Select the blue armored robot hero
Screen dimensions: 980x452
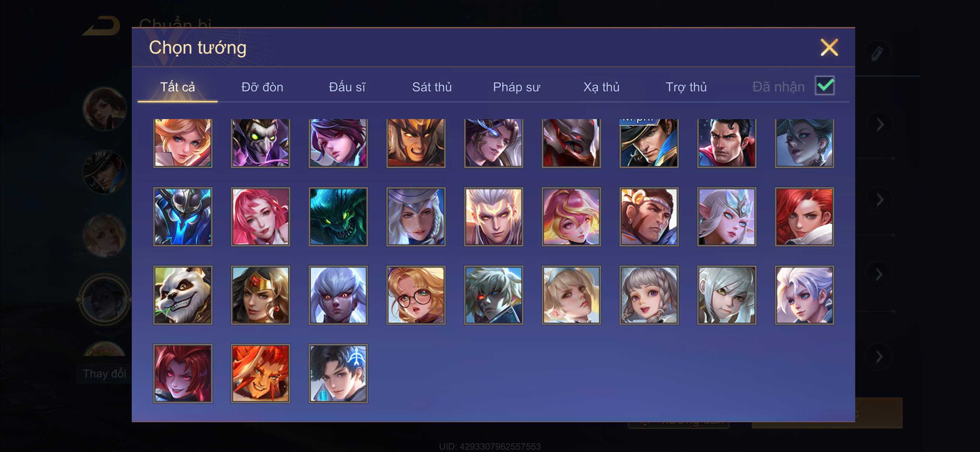click(183, 217)
